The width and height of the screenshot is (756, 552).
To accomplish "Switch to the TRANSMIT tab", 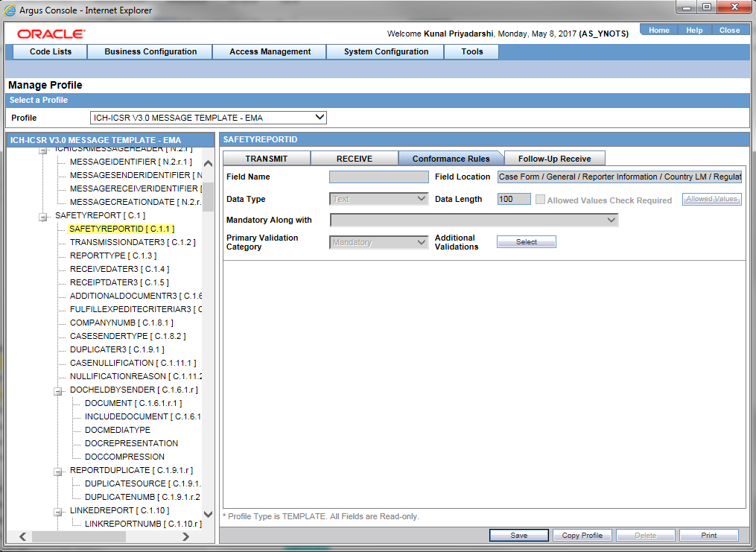I will point(266,159).
